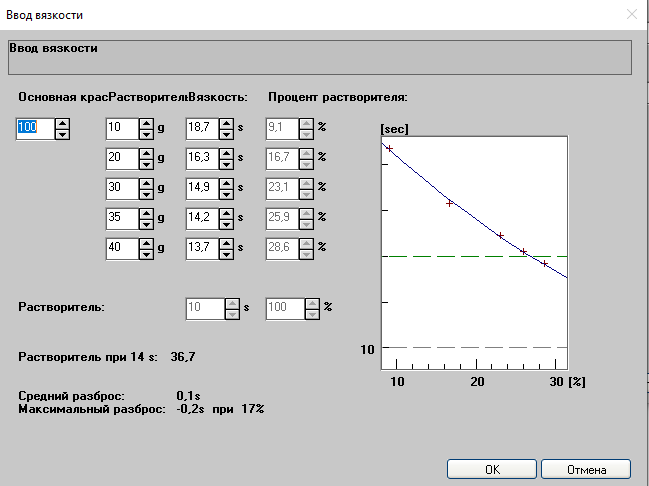Increase solvent amount in the 30 g row
Screen dimensions: 649x486
146,183
